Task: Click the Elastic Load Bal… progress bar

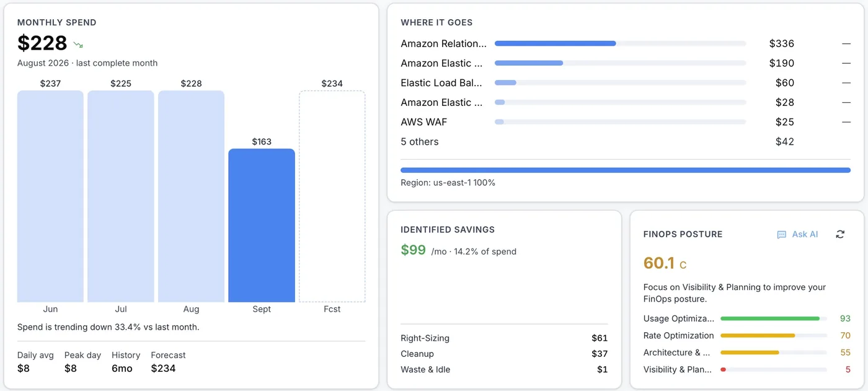Action: pos(621,82)
